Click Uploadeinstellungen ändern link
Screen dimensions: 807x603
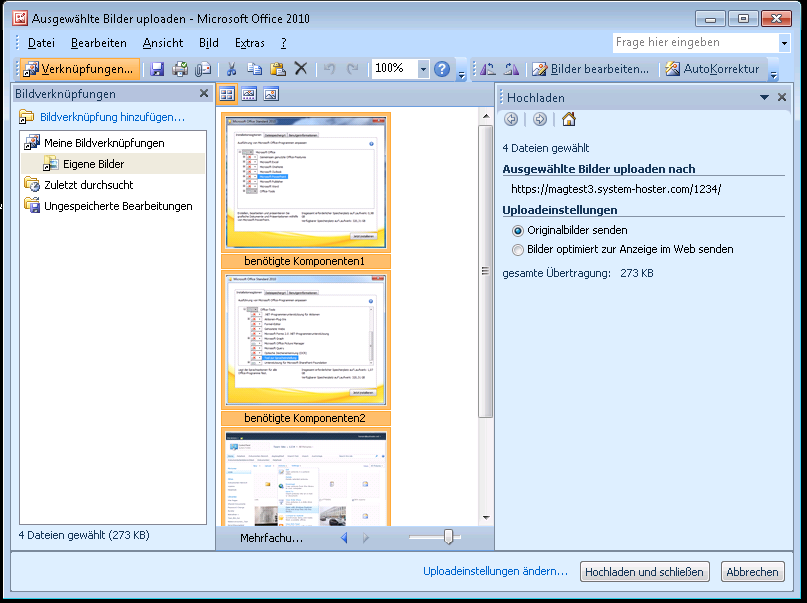click(495, 572)
